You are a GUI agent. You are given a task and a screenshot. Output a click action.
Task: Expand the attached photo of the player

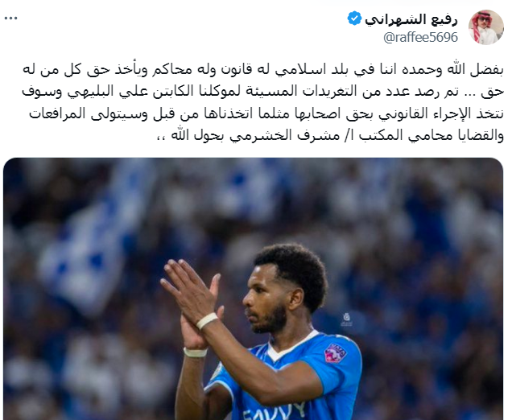(x=253, y=289)
